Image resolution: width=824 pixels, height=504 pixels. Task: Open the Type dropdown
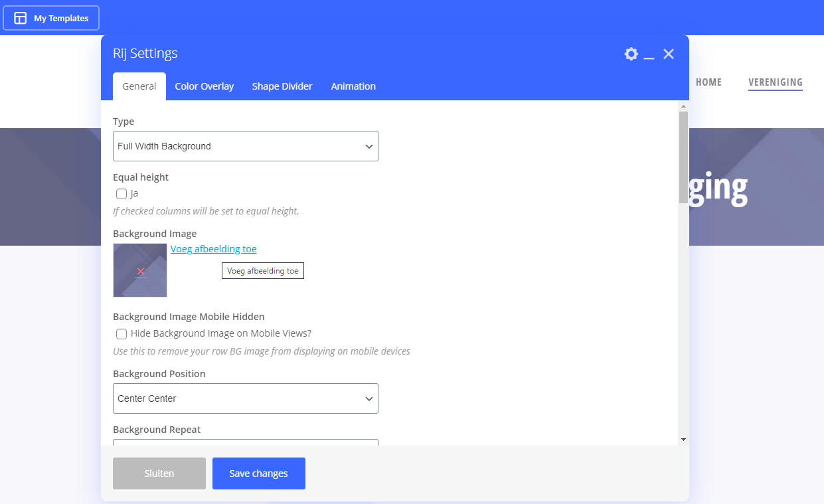(245, 146)
